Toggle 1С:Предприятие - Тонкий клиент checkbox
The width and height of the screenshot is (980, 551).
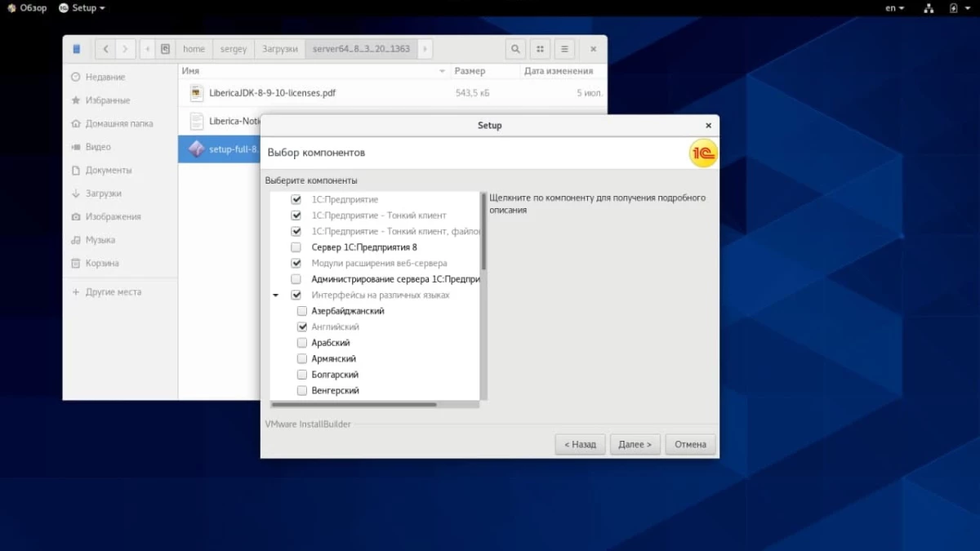click(x=296, y=216)
